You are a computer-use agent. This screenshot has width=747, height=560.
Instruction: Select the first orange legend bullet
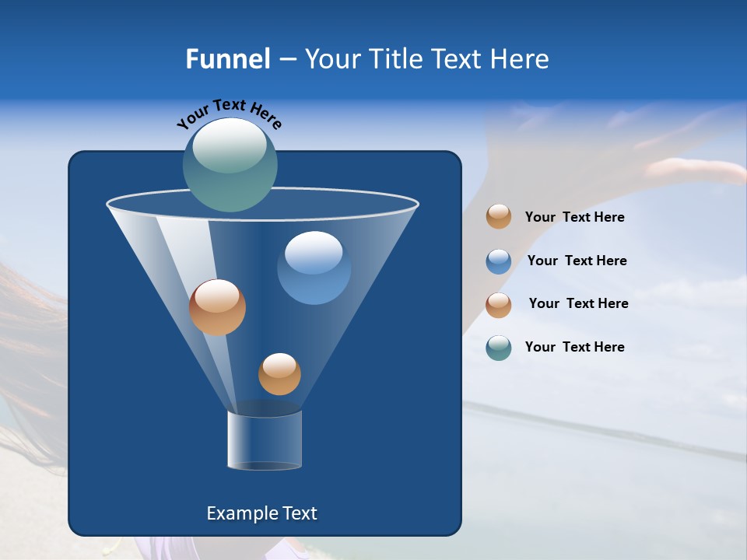[x=498, y=217]
